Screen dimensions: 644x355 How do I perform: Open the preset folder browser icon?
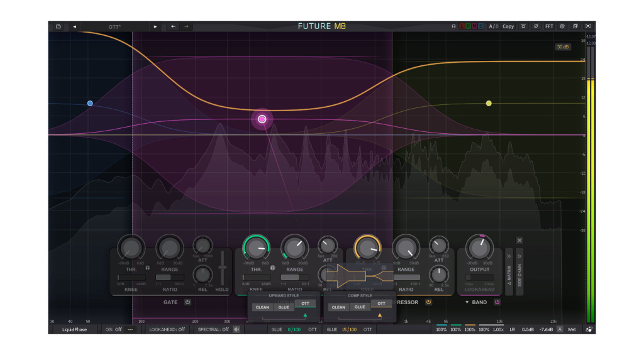pyautogui.click(x=58, y=26)
